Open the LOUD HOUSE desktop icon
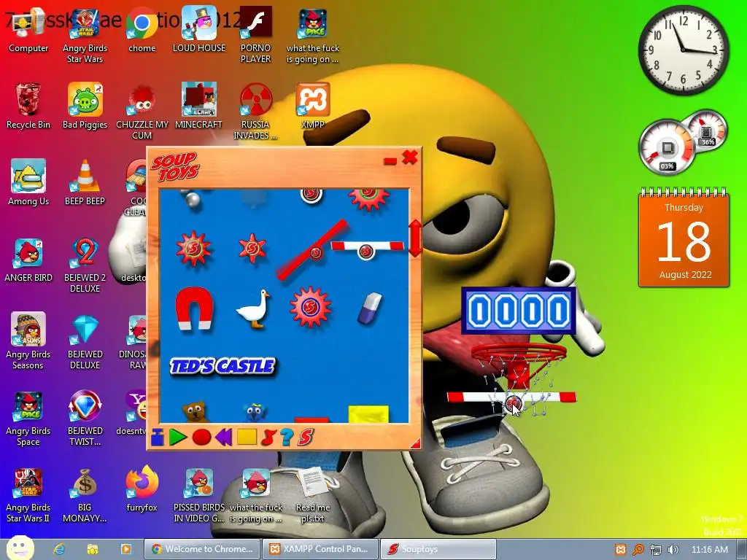Image resolution: width=747 pixels, height=560 pixels. click(198, 29)
